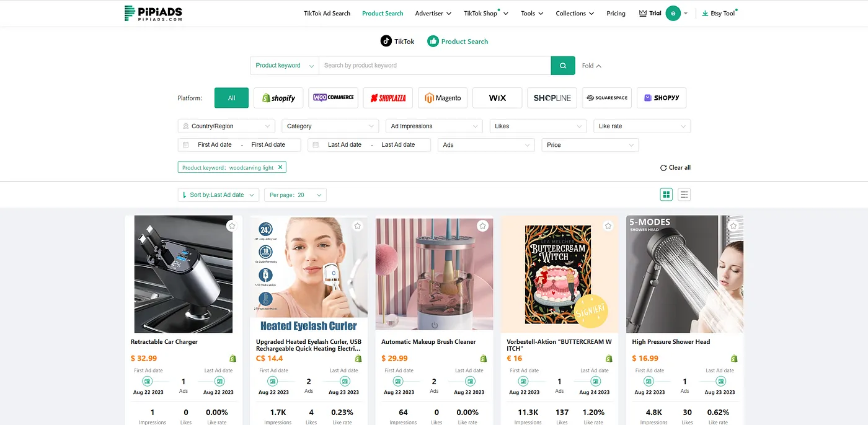Open the Advertiser menu
Viewport: 868px width, 425px height.
433,13
